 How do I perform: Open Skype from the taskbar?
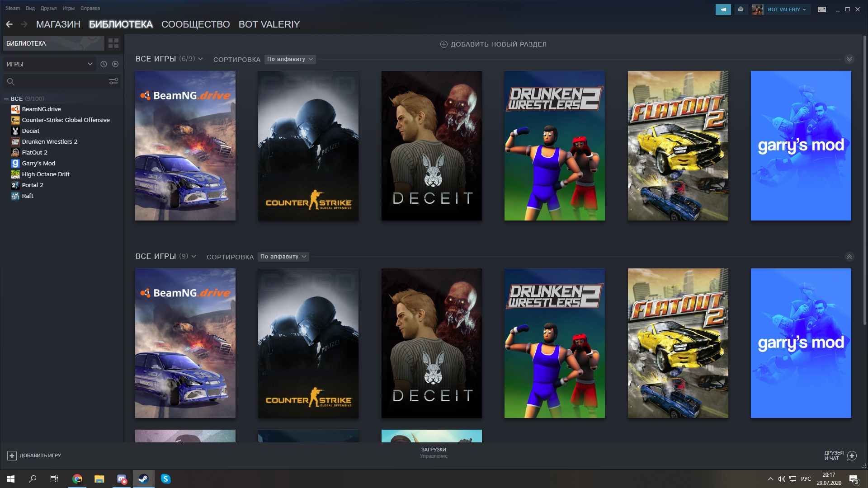tap(166, 479)
